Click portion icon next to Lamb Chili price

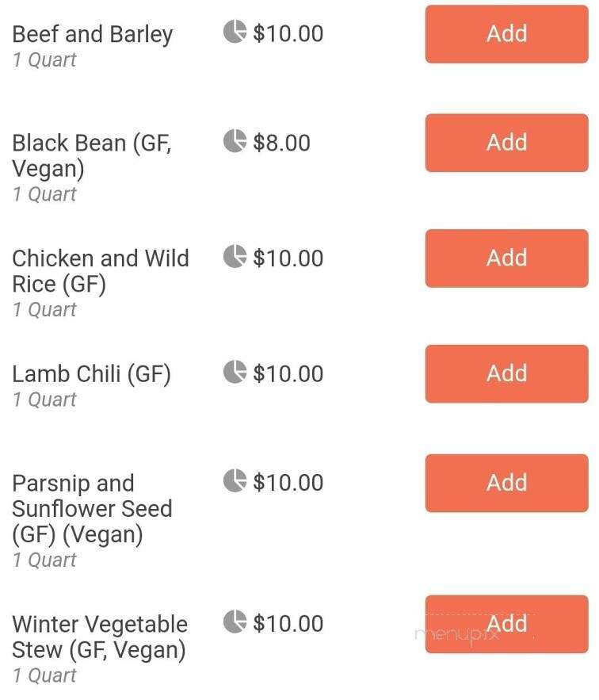tap(235, 372)
